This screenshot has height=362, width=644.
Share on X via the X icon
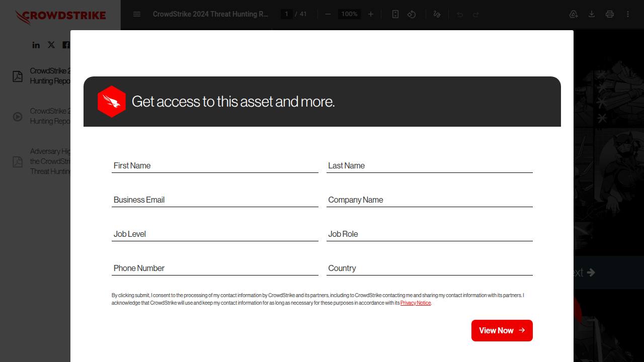(51, 45)
